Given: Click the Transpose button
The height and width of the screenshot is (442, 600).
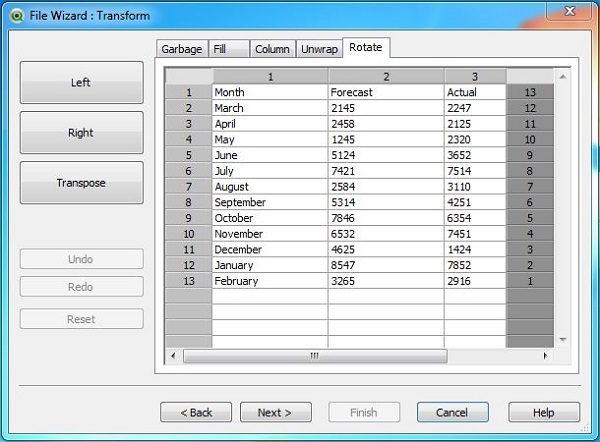Looking at the screenshot, I should [81, 183].
